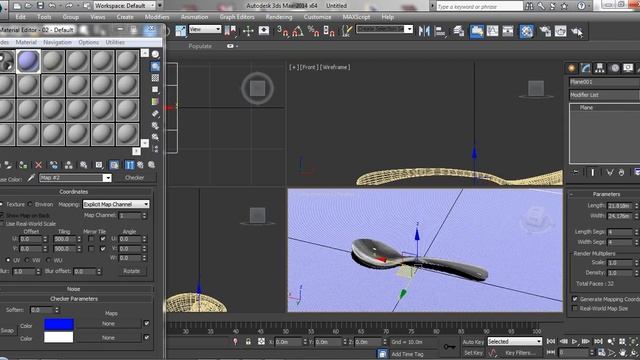Click the Sample Type icon in Material Editor sidebar
Image resolution: width=640 pixels, height=360 pixels.
coord(156,54)
